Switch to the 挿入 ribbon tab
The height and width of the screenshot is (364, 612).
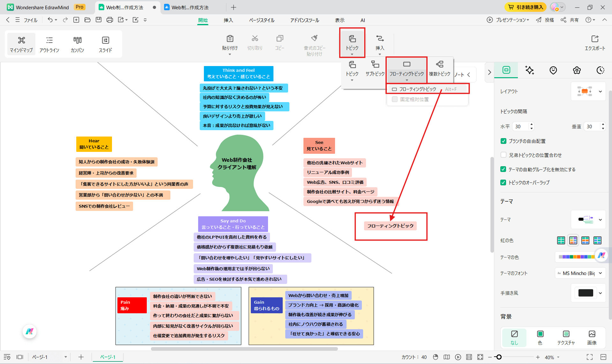[228, 20]
